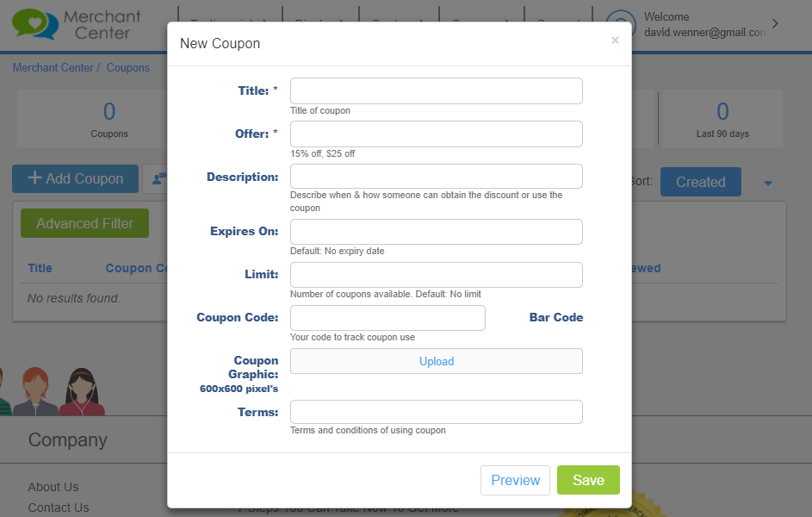
Task: Click into the Offer field
Action: (436, 134)
